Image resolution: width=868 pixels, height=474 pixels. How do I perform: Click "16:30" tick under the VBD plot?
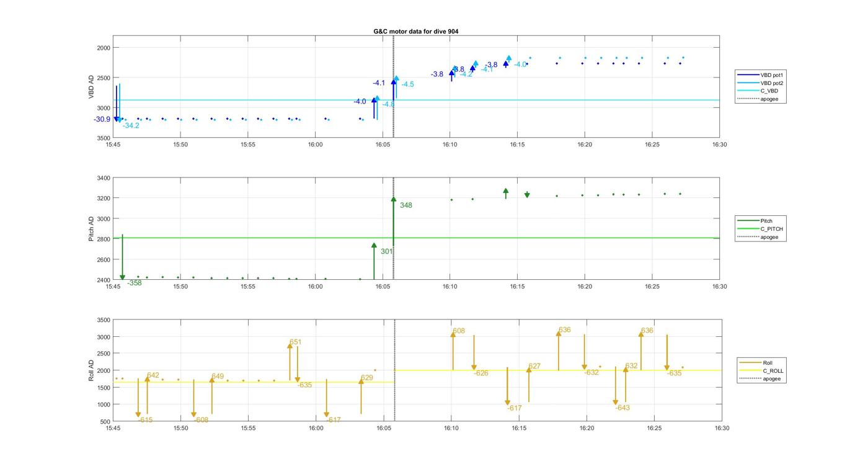click(719, 145)
